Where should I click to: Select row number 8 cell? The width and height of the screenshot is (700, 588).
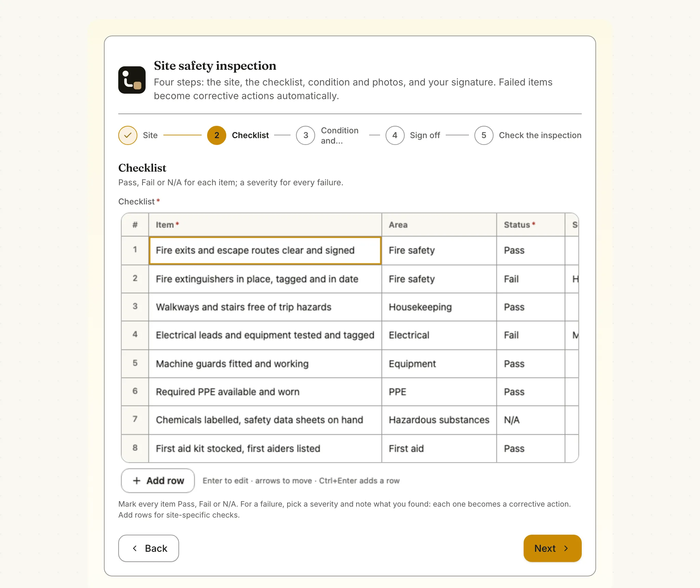coord(135,449)
